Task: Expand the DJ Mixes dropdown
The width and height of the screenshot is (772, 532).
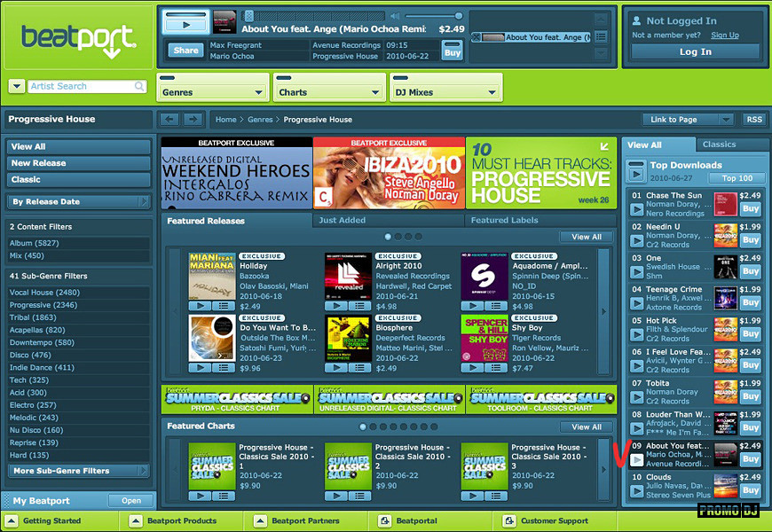Action: pyautogui.click(x=445, y=92)
